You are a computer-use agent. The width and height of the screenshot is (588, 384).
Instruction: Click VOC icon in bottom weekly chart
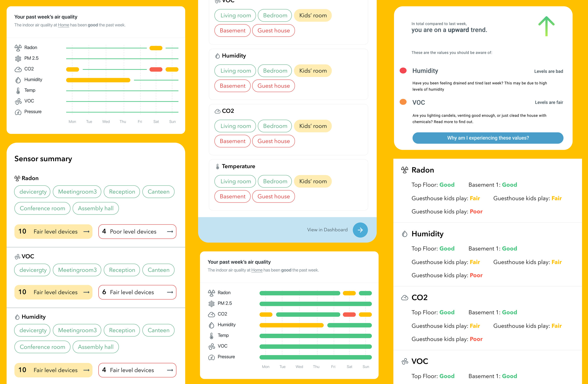click(x=211, y=346)
